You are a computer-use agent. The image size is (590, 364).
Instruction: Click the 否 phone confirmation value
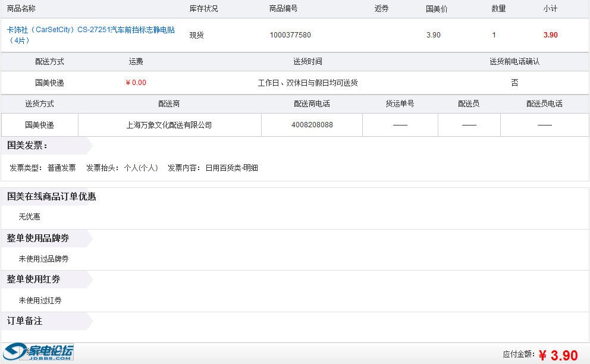pos(514,83)
